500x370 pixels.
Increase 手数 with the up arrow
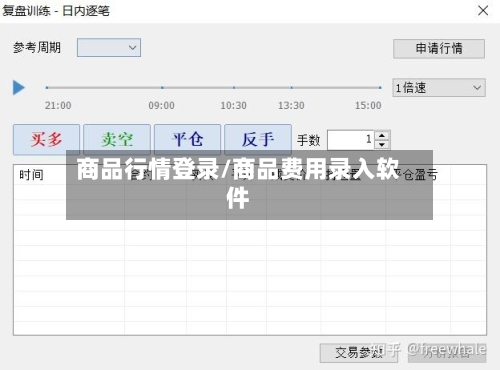coord(382,135)
